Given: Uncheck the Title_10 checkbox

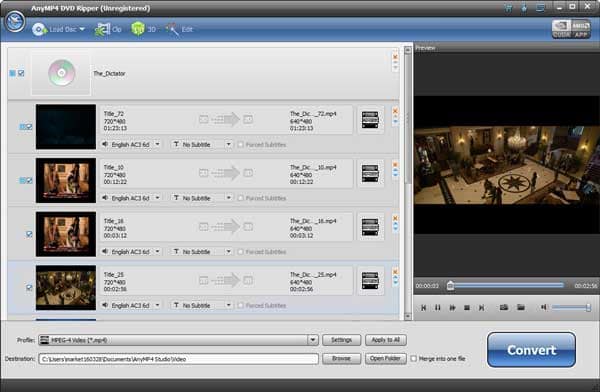Looking at the screenshot, I should point(29,180).
